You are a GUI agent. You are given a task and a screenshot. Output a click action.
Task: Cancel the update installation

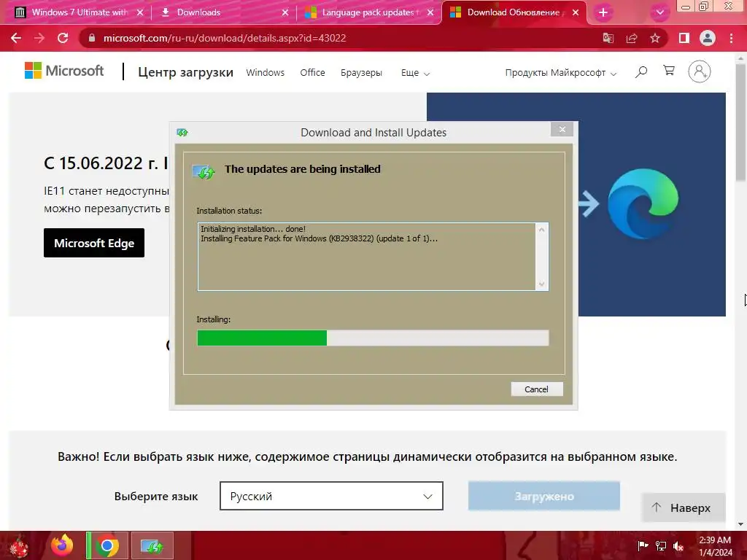[x=536, y=389]
